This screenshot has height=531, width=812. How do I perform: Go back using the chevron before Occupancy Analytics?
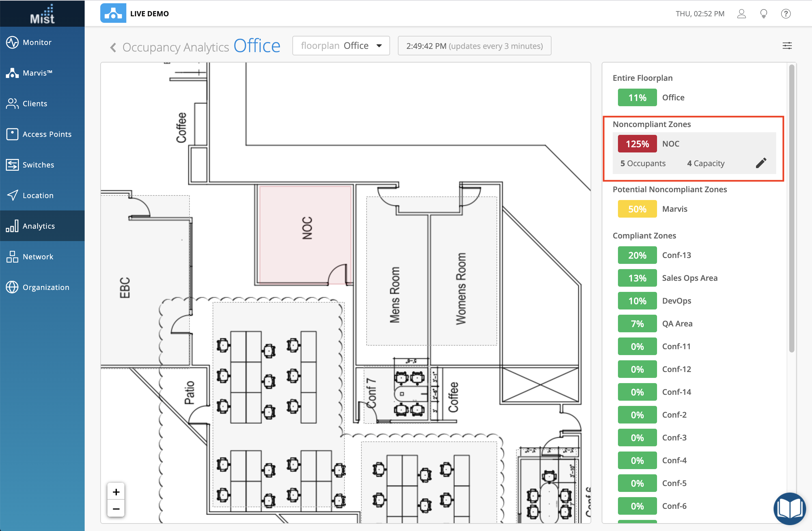[x=113, y=47]
